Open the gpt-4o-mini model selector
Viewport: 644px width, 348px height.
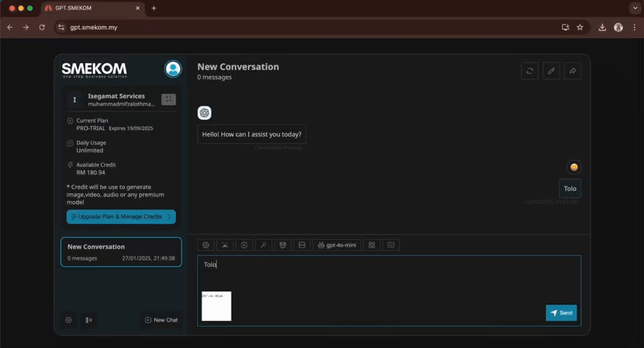click(337, 245)
